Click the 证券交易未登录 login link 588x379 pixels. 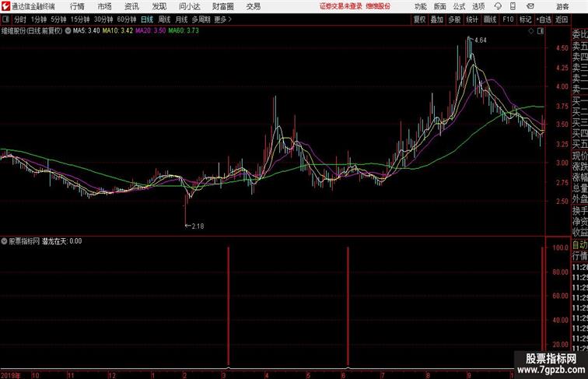[x=341, y=6]
